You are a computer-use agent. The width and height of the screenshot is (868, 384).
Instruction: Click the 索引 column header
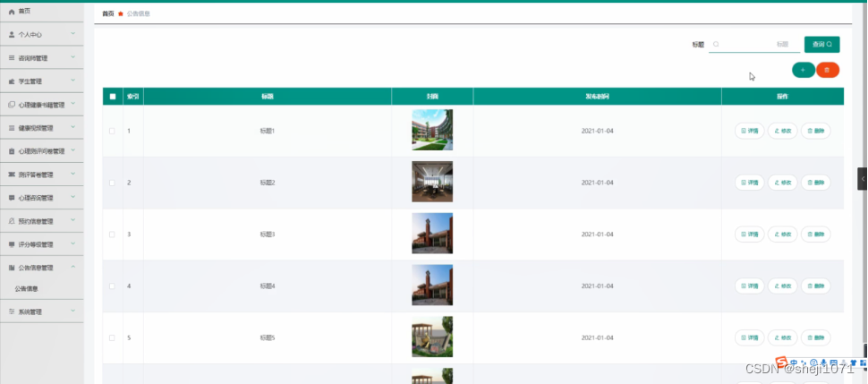coord(132,97)
